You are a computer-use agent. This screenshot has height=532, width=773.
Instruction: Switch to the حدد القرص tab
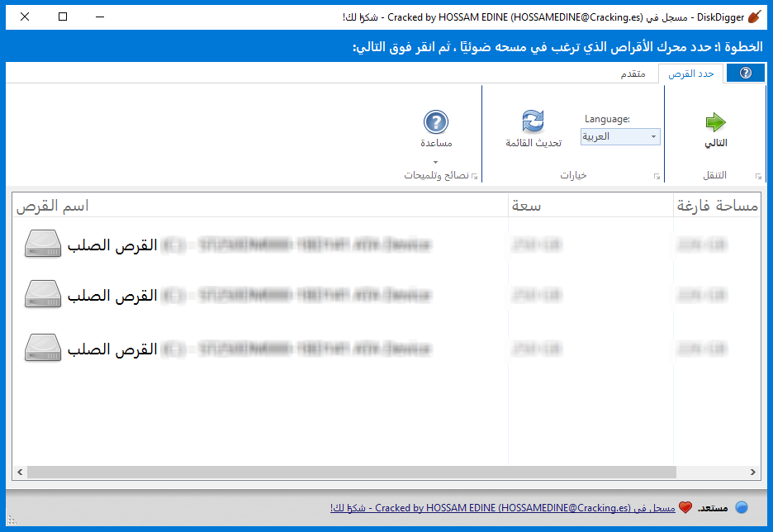point(690,74)
